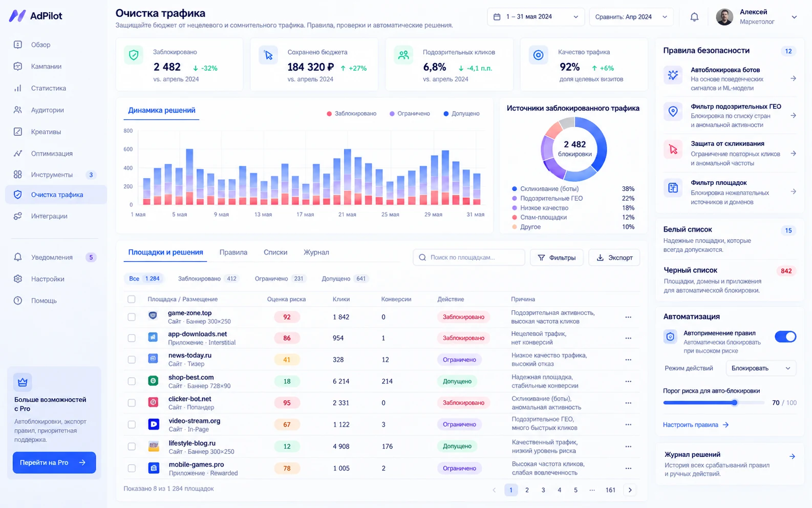Open the Фильтр подозрительных ГЕО pin icon
This screenshot has height=508, width=812.
click(x=673, y=112)
